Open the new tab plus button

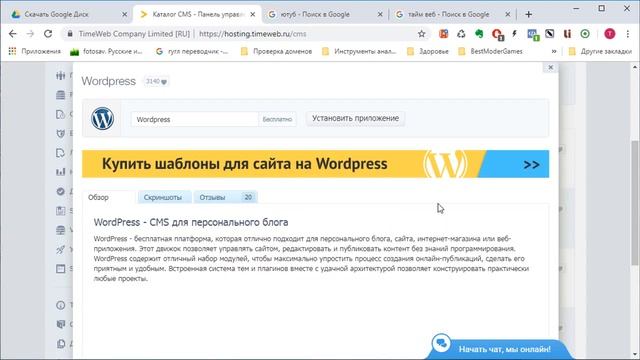coord(529,14)
